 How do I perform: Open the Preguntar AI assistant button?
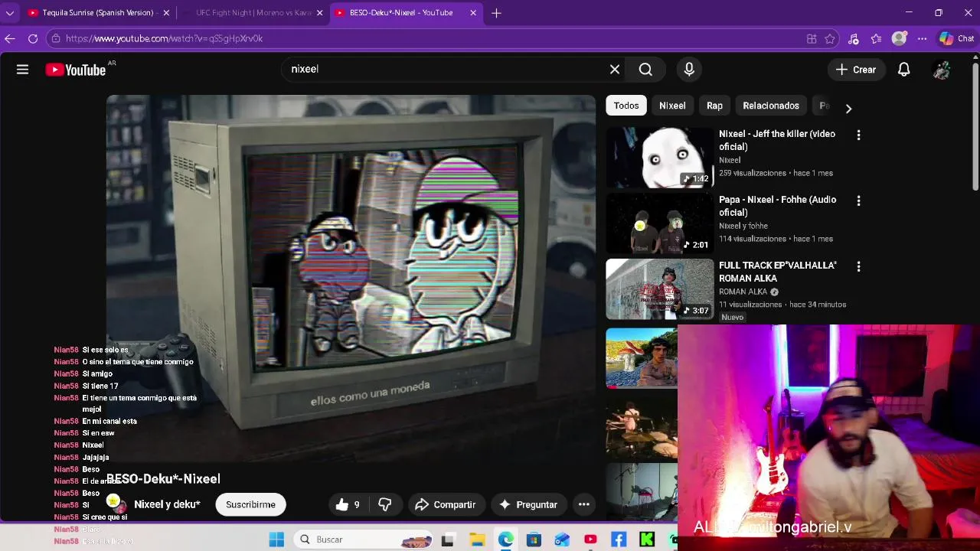click(x=528, y=504)
